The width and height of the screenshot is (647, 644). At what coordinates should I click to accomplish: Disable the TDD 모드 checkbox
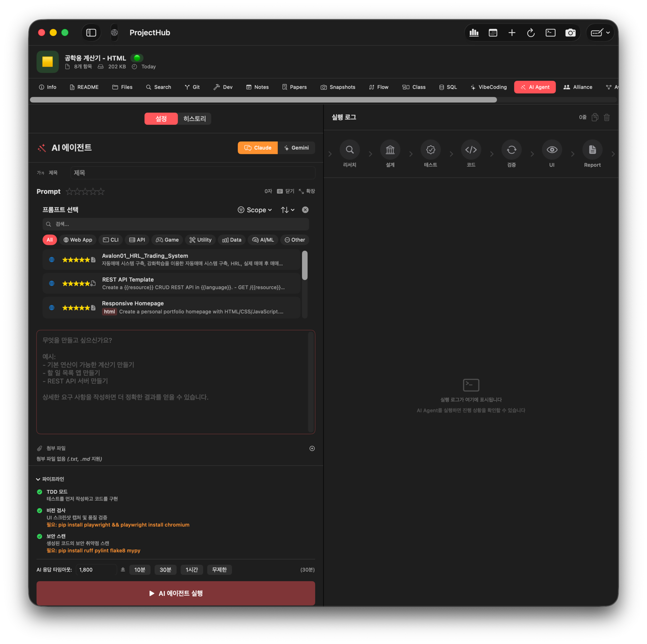point(39,492)
